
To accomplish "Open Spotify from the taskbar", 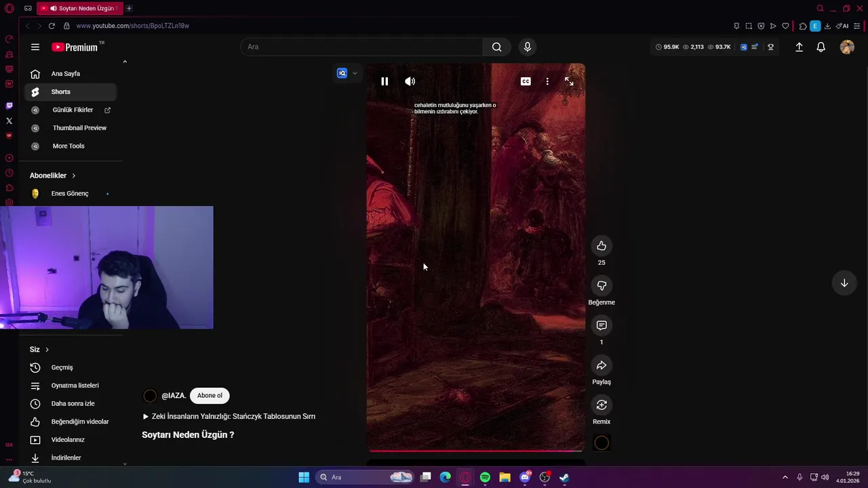I will [485, 477].
